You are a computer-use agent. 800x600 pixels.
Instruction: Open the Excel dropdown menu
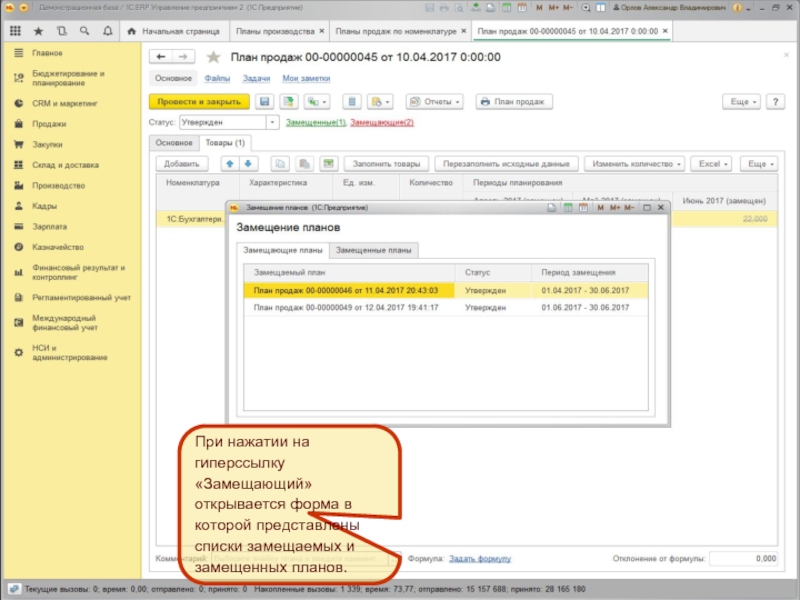[x=712, y=164]
